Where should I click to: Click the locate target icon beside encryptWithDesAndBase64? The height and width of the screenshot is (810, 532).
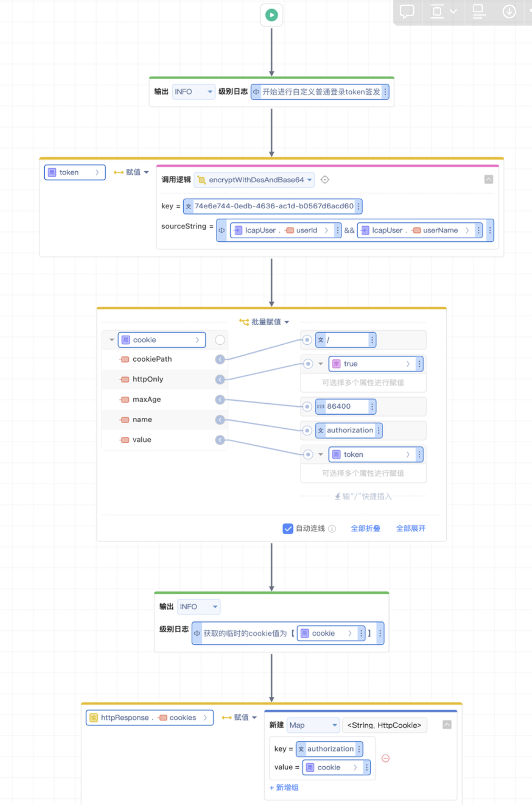coord(325,180)
